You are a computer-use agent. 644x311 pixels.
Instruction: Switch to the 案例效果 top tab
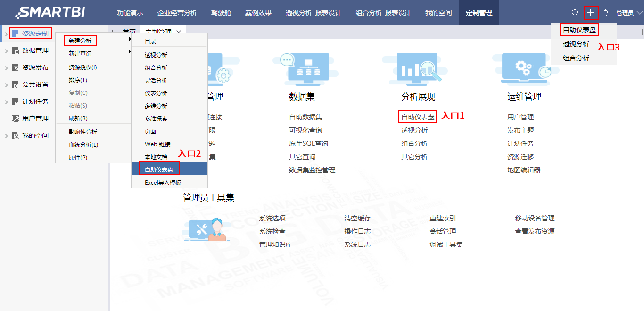point(258,13)
